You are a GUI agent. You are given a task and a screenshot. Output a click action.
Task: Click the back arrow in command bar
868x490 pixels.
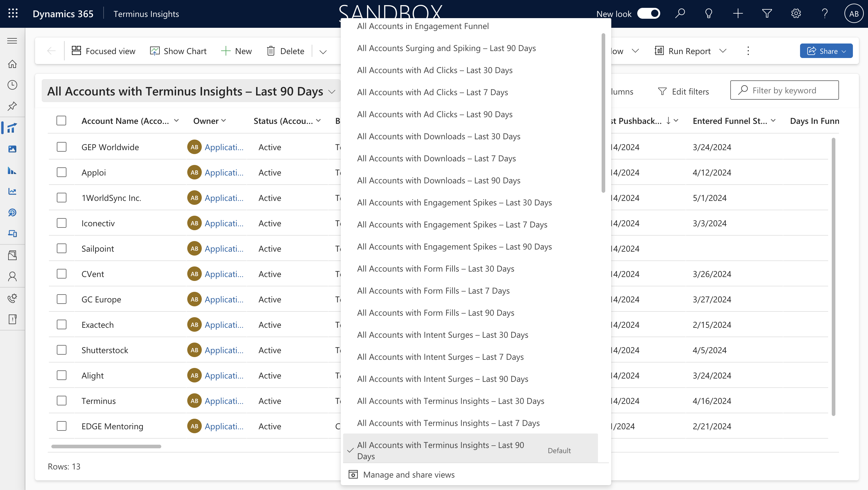(51, 51)
